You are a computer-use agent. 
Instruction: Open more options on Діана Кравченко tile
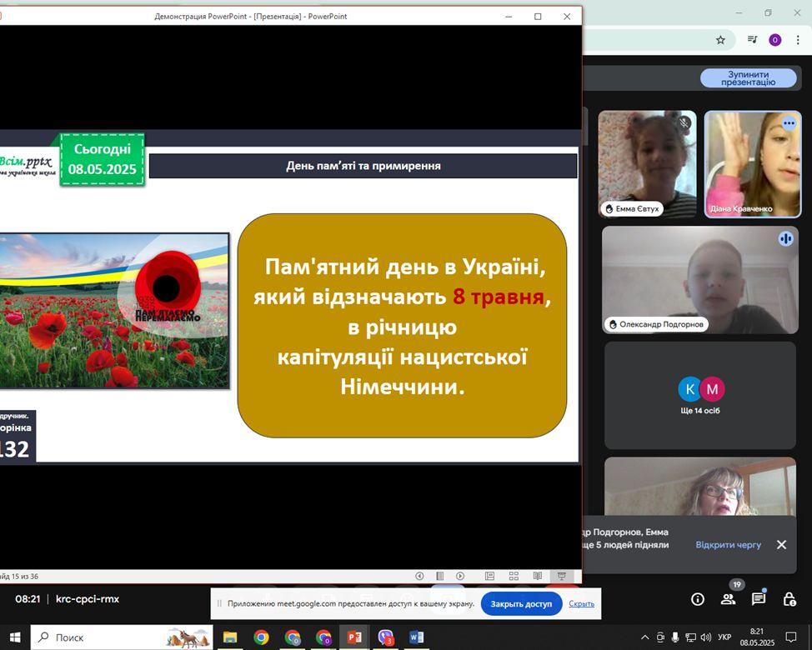[789, 123]
